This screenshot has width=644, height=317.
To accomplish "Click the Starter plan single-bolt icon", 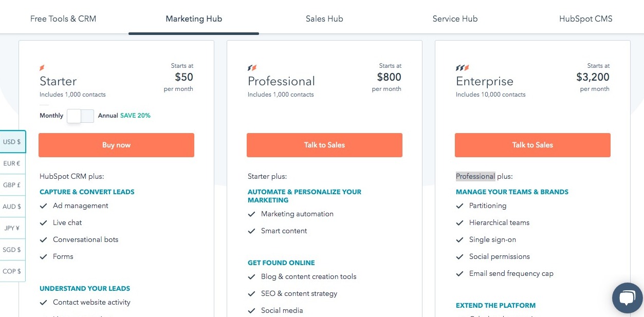I will [x=42, y=68].
